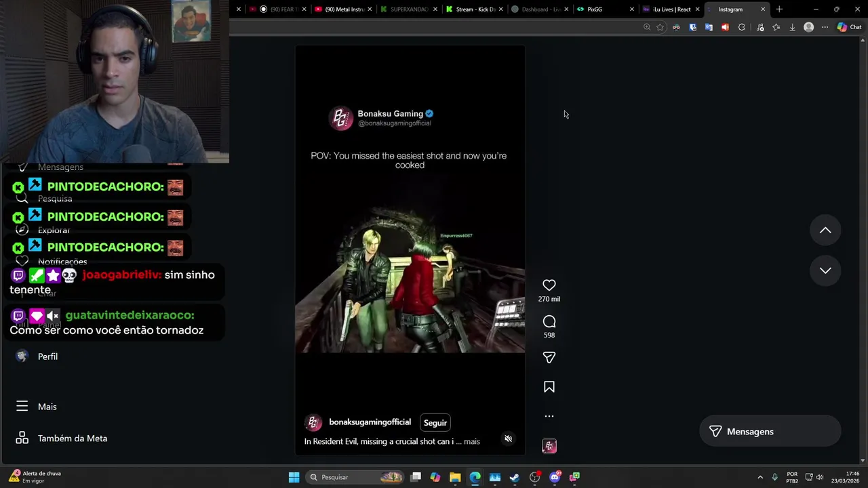Screen dimensions: 868x488
Task: Open the volume speaker tray icon
Action: 820,477
